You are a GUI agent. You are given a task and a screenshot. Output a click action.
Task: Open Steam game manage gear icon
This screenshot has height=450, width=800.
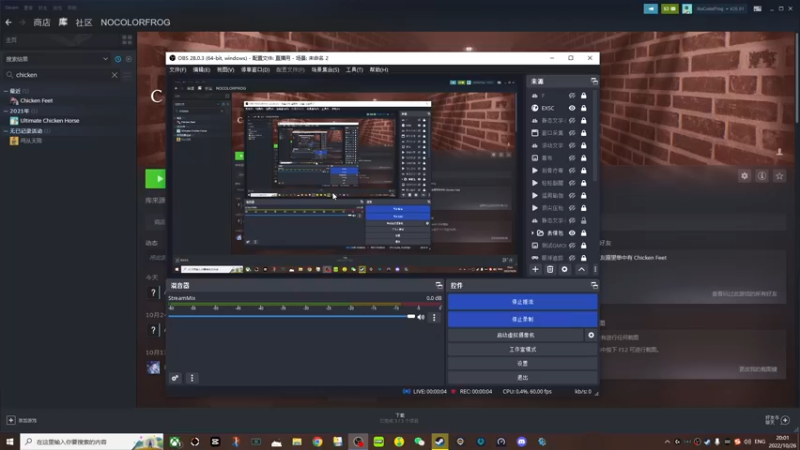(x=744, y=176)
